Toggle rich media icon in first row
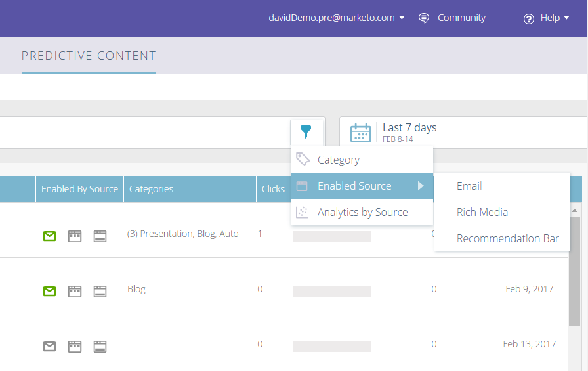588x371 pixels. [x=75, y=236]
